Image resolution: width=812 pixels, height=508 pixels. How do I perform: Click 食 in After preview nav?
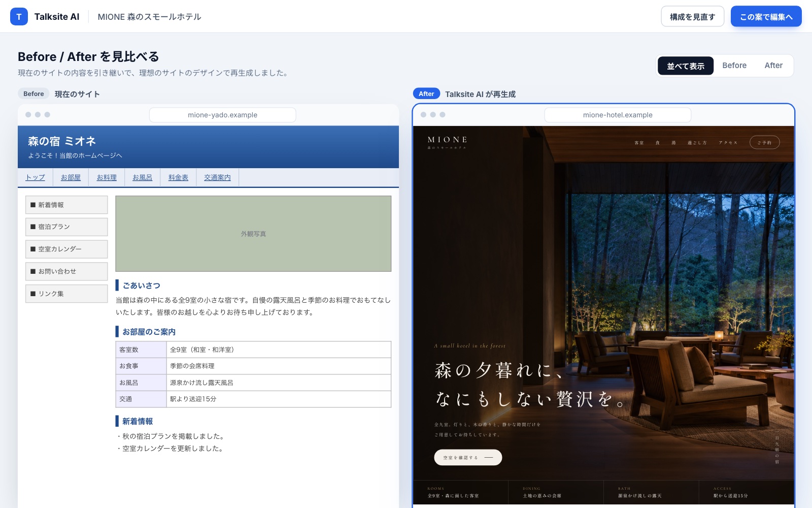(657, 143)
